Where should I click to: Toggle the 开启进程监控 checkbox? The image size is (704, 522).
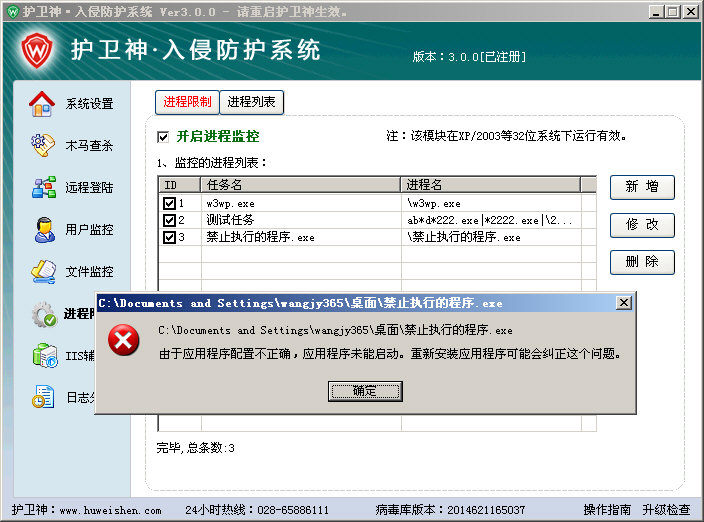pyautogui.click(x=163, y=137)
